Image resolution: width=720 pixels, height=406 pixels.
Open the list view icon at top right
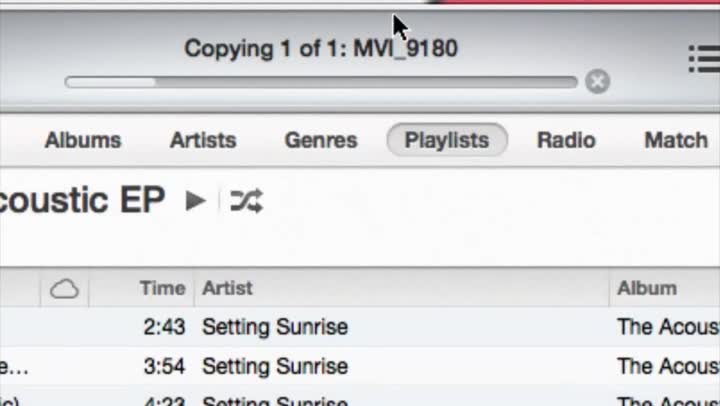pos(704,59)
